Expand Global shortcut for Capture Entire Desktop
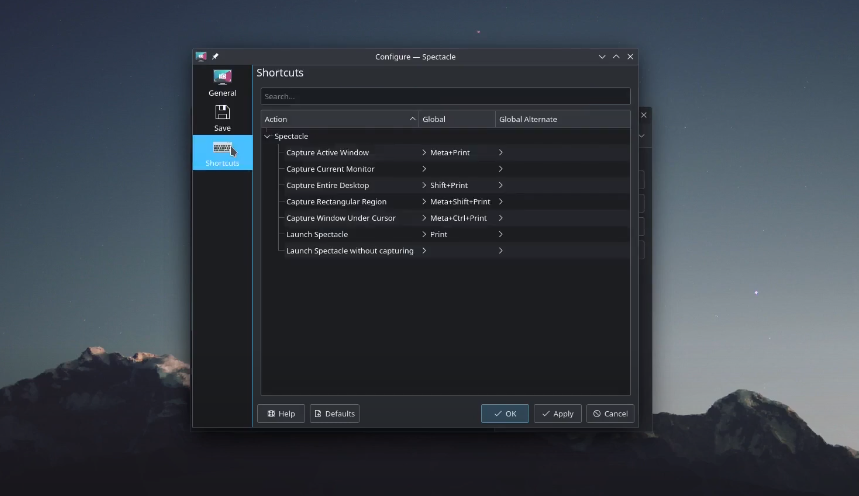859x496 pixels. pos(424,185)
